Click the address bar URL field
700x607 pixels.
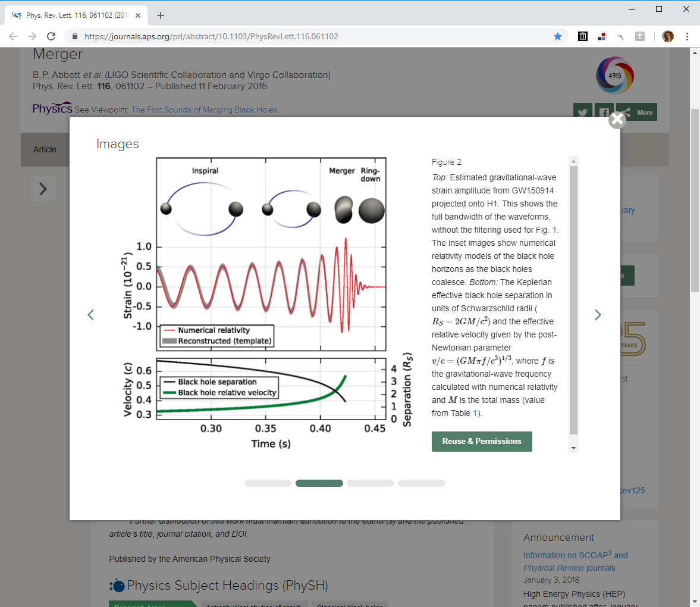pyautogui.click(x=315, y=36)
